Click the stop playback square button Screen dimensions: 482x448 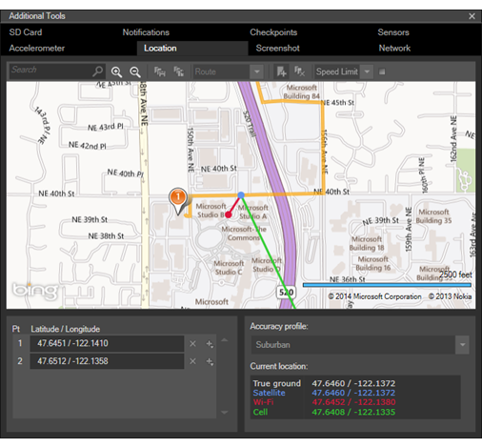pyautogui.click(x=382, y=71)
